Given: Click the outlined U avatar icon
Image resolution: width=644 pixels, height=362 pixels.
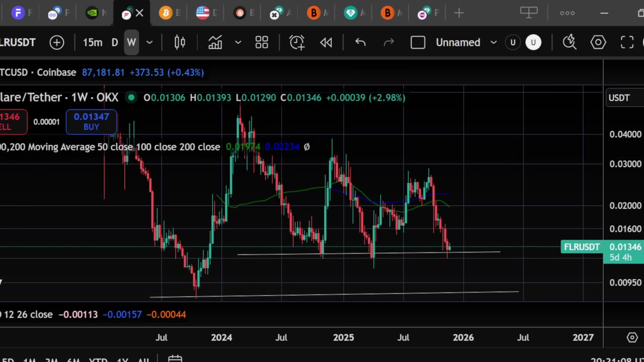Looking at the screenshot, I should pyautogui.click(x=513, y=43).
